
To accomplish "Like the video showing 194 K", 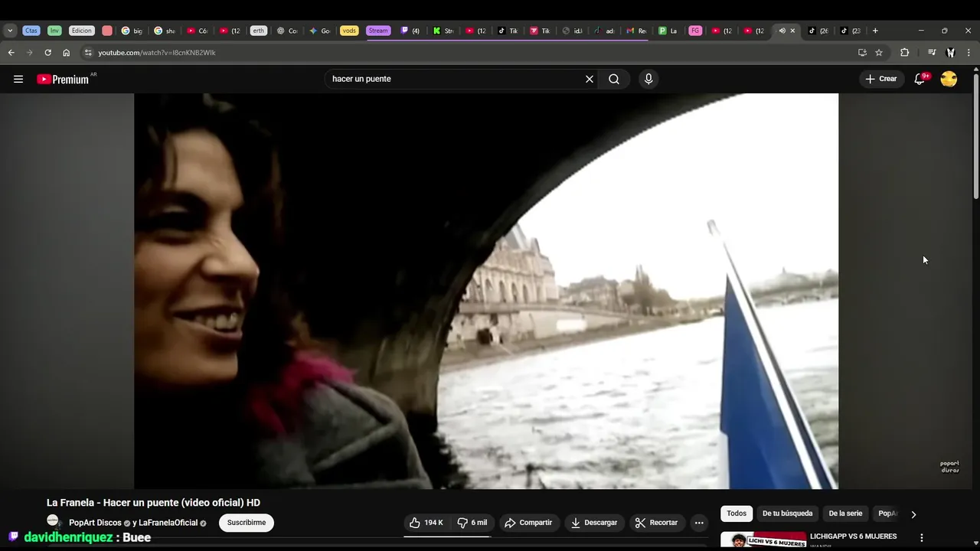I will pos(426,523).
